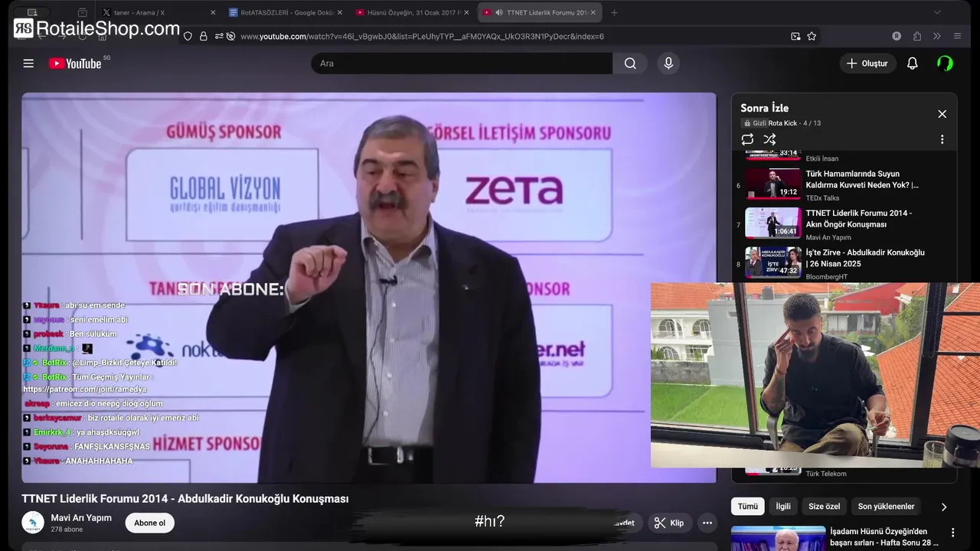The image size is (980, 551).
Task: Open the list all tabs dropdown
Action: 936,12
